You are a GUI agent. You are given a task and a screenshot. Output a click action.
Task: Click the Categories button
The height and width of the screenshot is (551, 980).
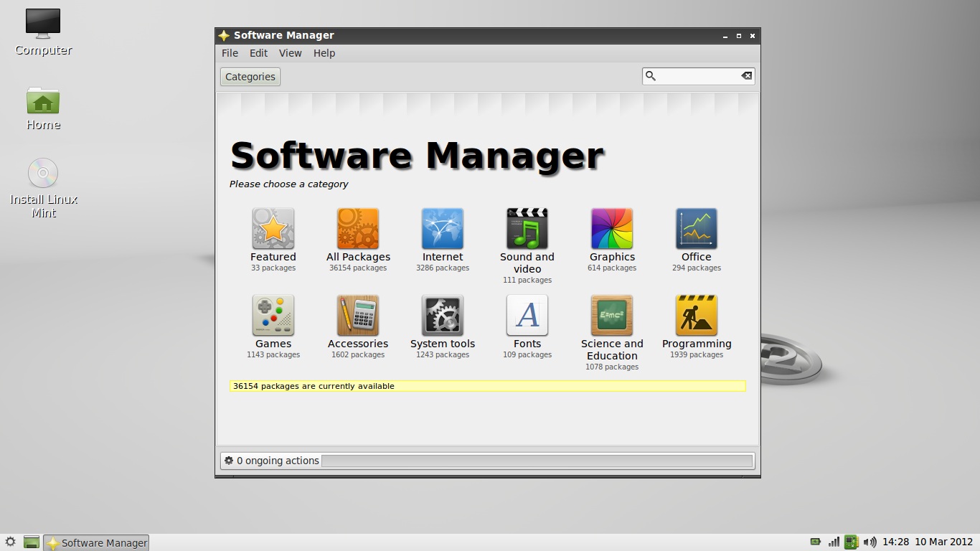[250, 77]
